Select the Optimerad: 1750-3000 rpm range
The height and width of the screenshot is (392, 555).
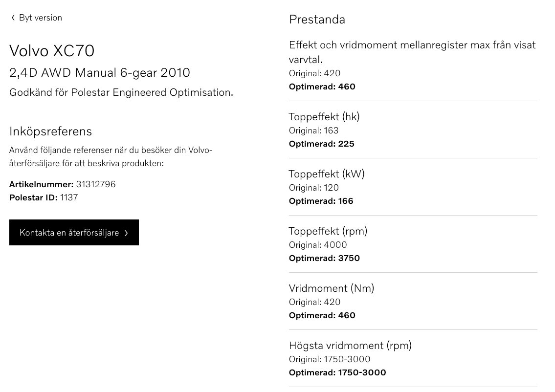(337, 372)
